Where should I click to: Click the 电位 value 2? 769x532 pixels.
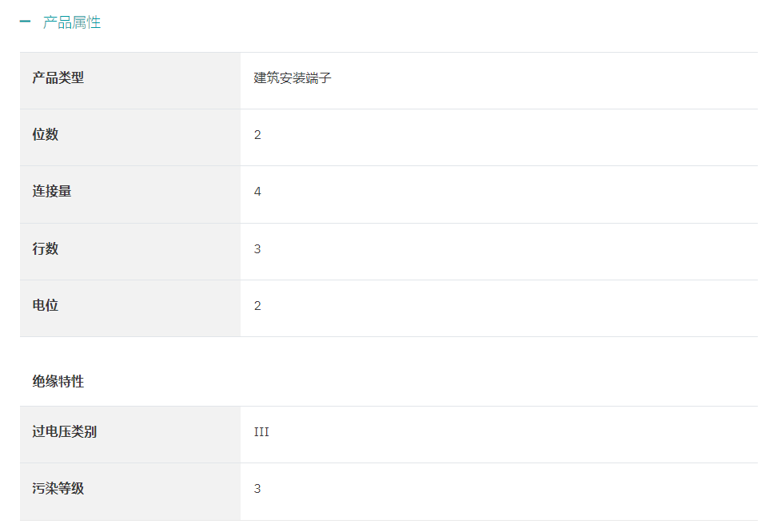257,306
